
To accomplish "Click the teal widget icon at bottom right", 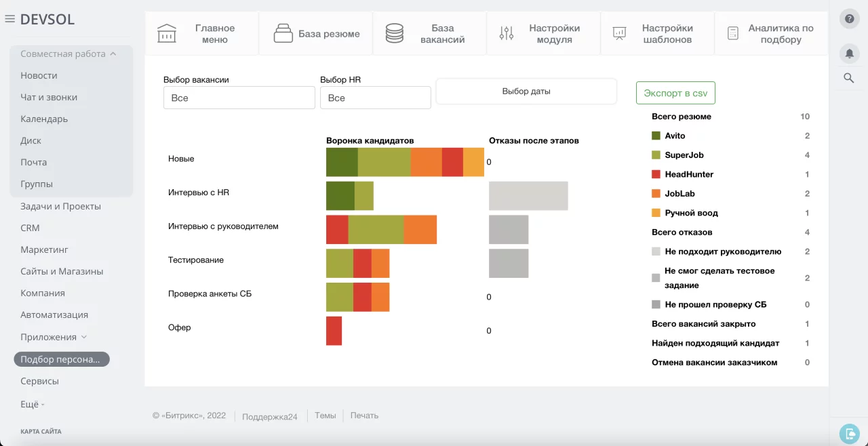I will (x=849, y=432).
